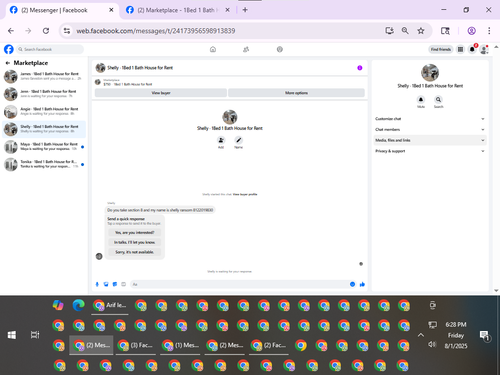Click the attach photo icon in composer
The width and height of the screenshot is (500, 375).
(x=106, y=284)
